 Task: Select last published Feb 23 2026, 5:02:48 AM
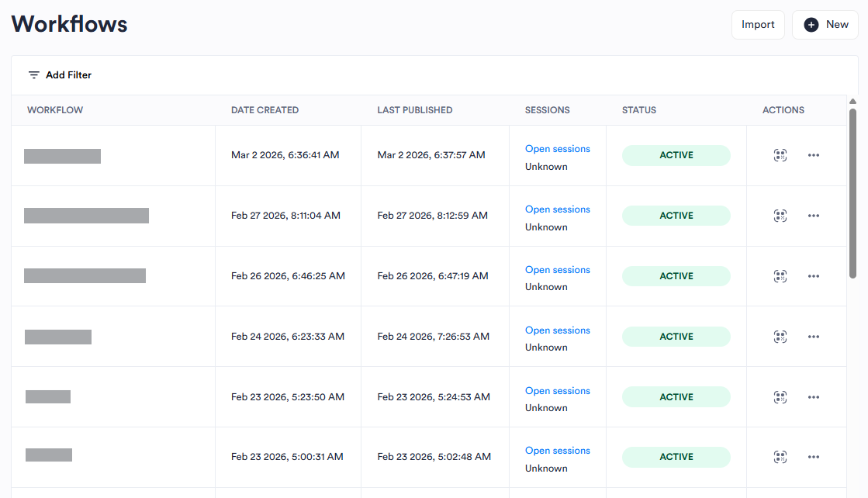(434, 456)
